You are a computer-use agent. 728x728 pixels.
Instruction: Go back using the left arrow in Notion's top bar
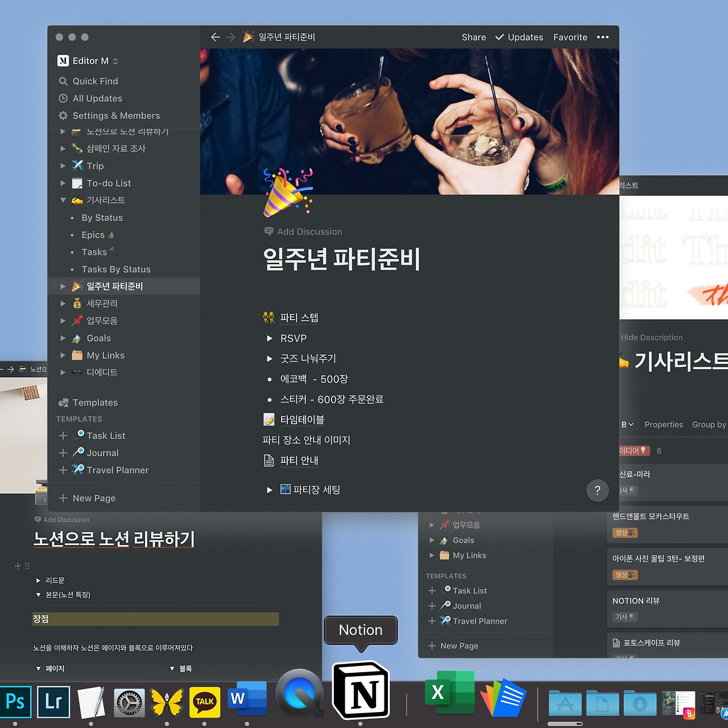(215, 37)
